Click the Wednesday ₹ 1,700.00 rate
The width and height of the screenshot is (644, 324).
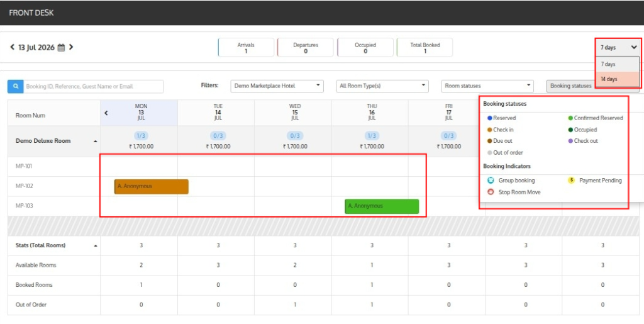(x=295, y=146)
